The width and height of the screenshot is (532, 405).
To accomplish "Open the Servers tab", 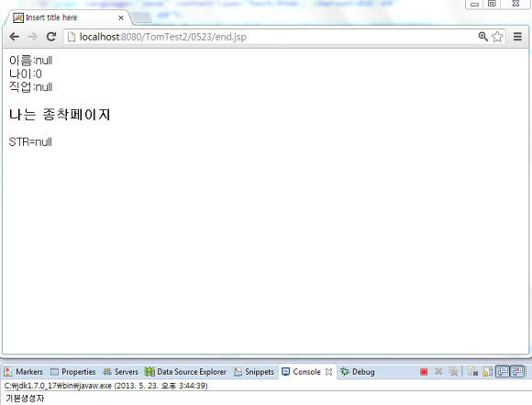I will coord(121,372).
